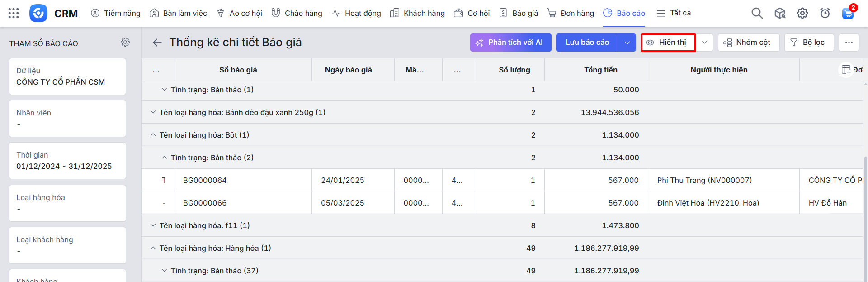Go back using the left arrow
Viewport: 868px width, 282px height.
click(x=157, y=43)
